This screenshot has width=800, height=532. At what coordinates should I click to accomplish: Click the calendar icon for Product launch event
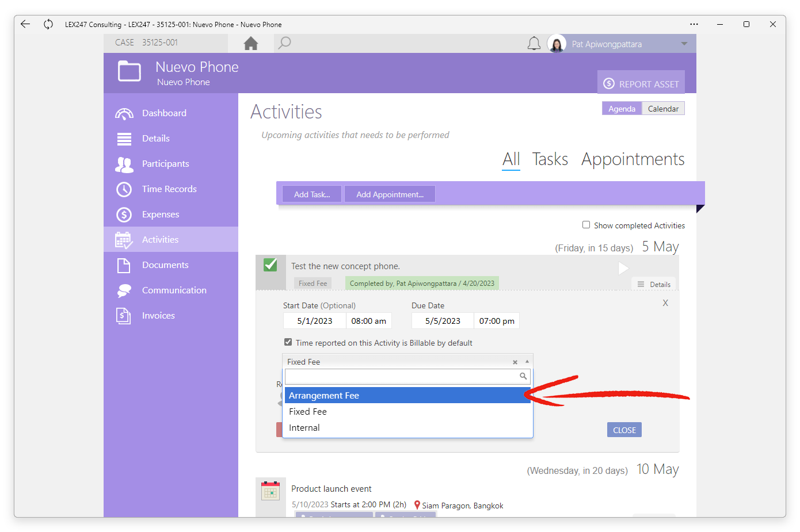(x=270, y=491)
